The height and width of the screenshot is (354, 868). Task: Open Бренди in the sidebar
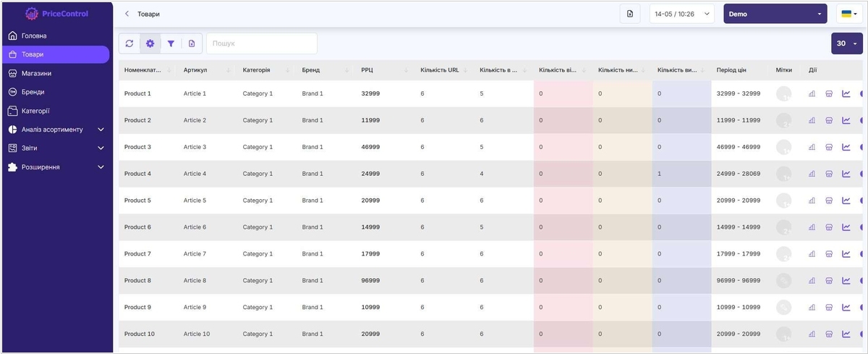[x=33, y=92]
